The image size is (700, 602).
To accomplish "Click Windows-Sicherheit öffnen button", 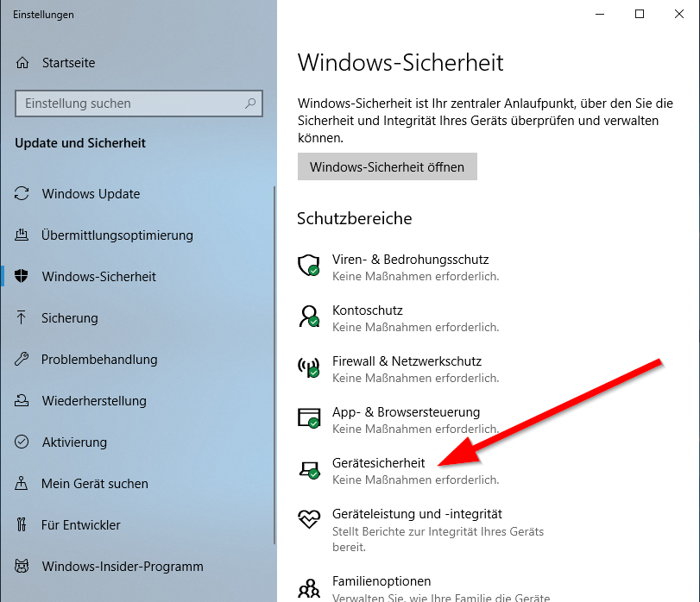I will tap(387, 166).
